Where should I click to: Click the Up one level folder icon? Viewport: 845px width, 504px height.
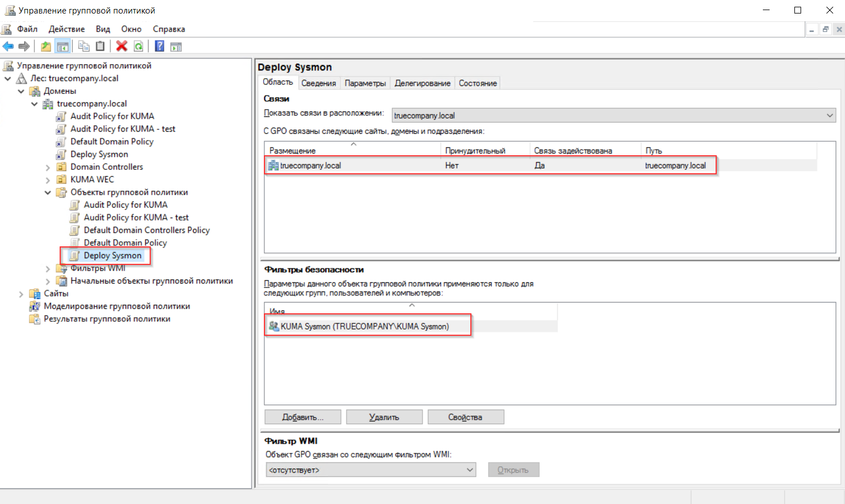[46, 47]
